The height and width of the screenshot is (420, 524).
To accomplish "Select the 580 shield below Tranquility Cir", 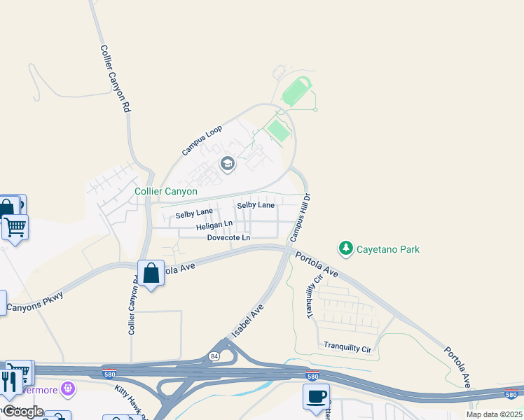I will coord(312,376).
